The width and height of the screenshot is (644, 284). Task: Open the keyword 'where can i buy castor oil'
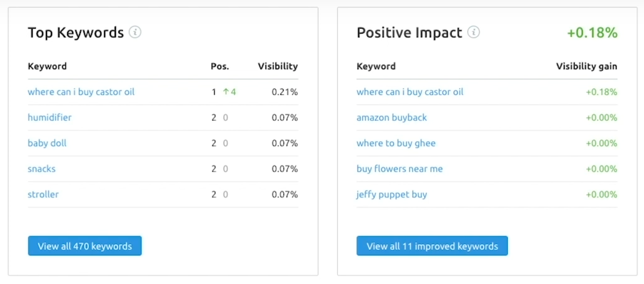(x=81, y=92)
